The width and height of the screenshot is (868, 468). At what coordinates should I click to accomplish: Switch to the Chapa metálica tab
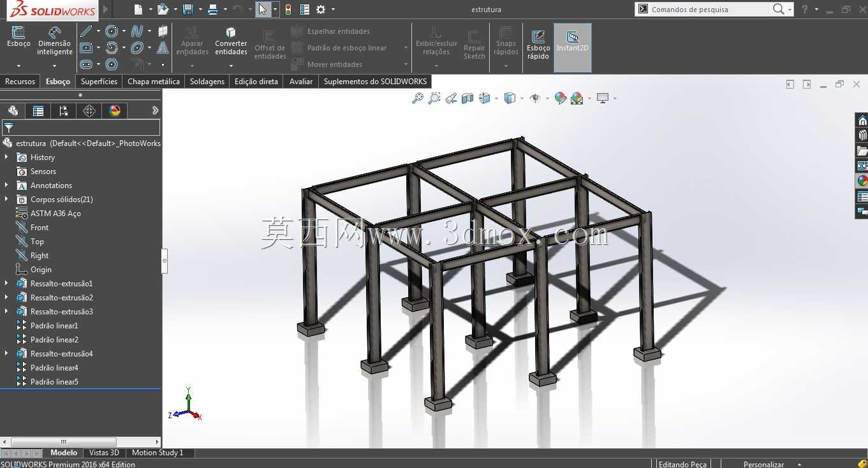point(154,82)
